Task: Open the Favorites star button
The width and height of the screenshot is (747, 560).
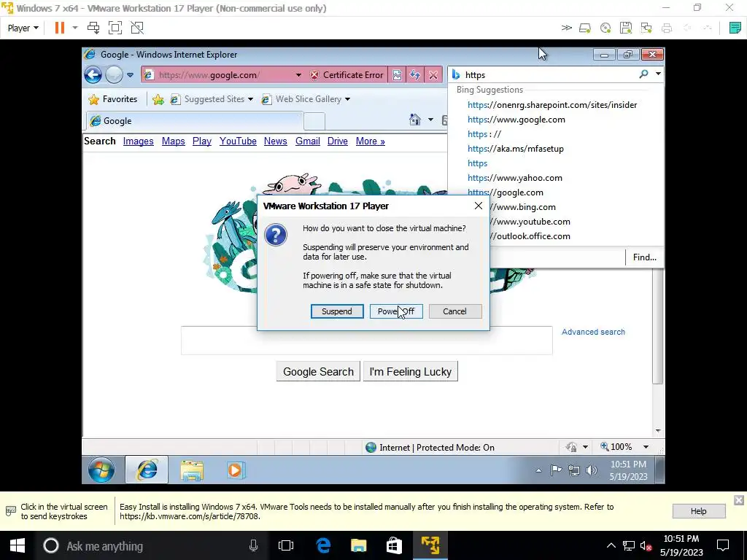Action: coord(113,99)
